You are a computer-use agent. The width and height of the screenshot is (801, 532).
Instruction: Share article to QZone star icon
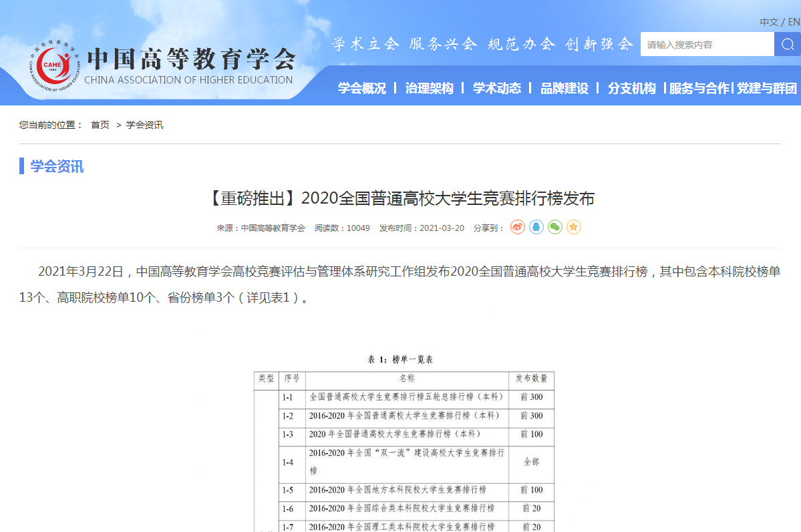point(574,227)
